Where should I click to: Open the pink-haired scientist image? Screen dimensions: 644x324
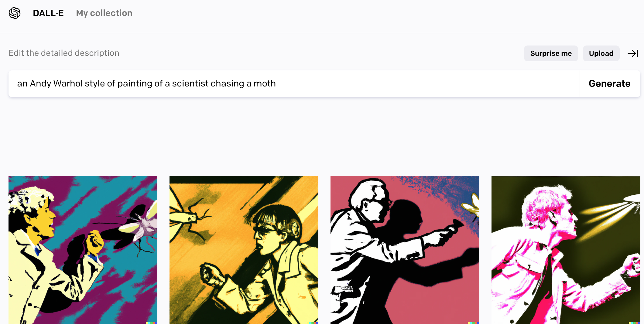(566, 250)
